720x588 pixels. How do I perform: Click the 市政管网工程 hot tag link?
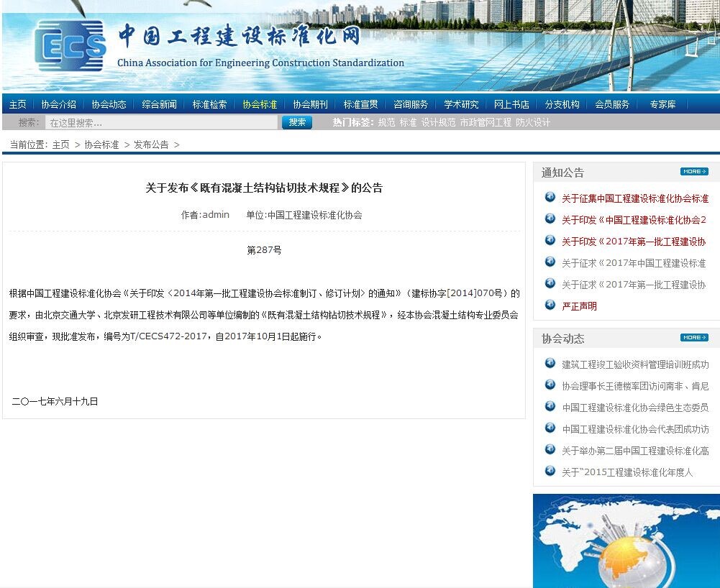pos(486,123)
